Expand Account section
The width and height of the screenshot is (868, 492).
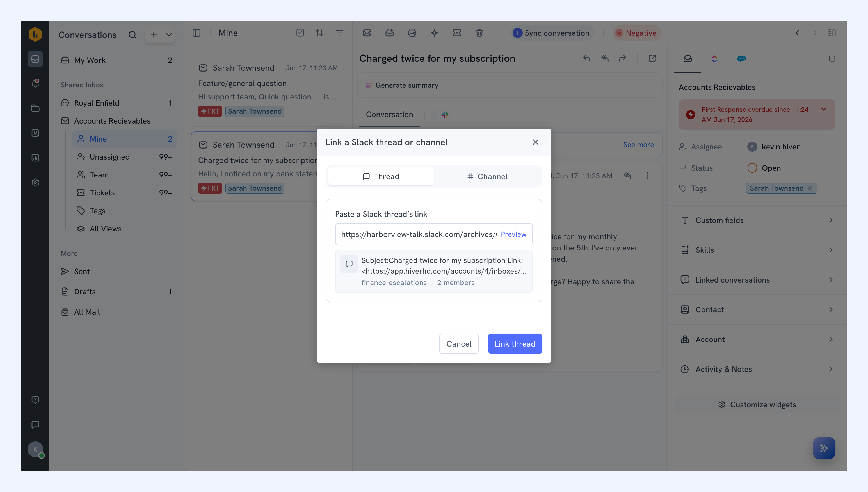click(x=757, y=339)
